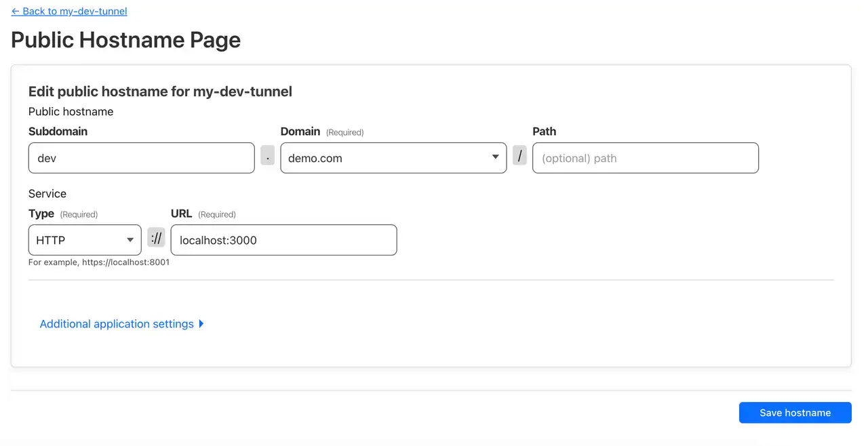Focus the optional Path input field

coord(645,157)
